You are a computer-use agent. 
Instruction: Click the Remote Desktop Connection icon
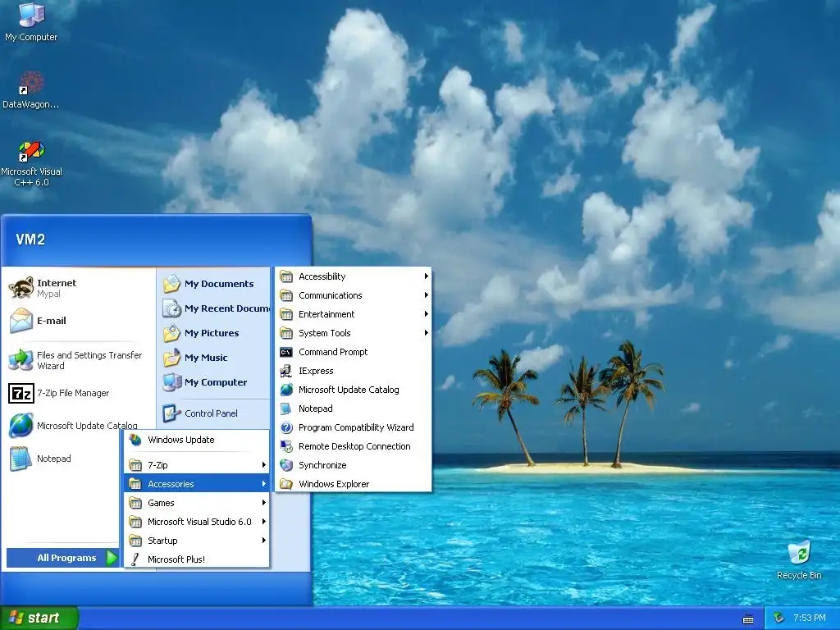286,446
